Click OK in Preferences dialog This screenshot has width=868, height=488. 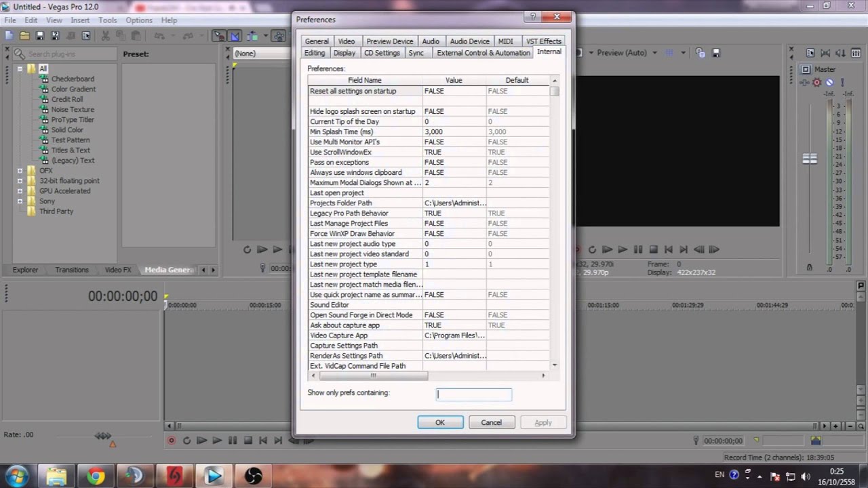[x=440, y=422]
